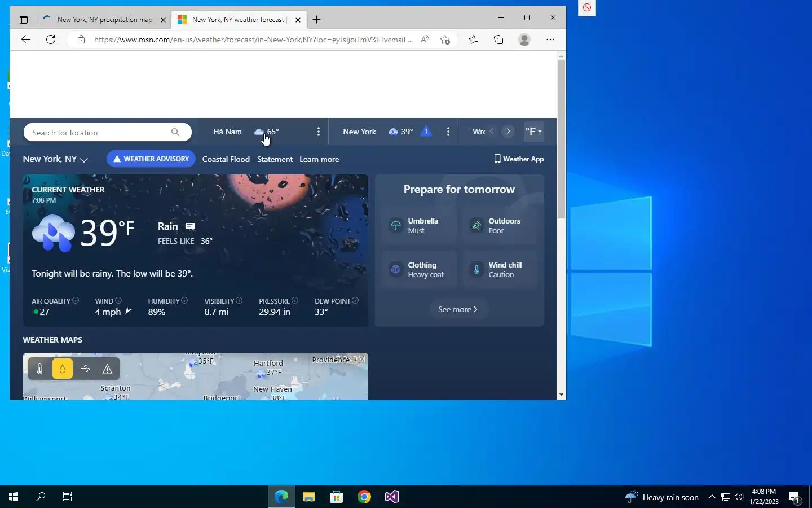
Task: Click the browser address bar URL
Action: pyautogui.click(x=253, y=40)
